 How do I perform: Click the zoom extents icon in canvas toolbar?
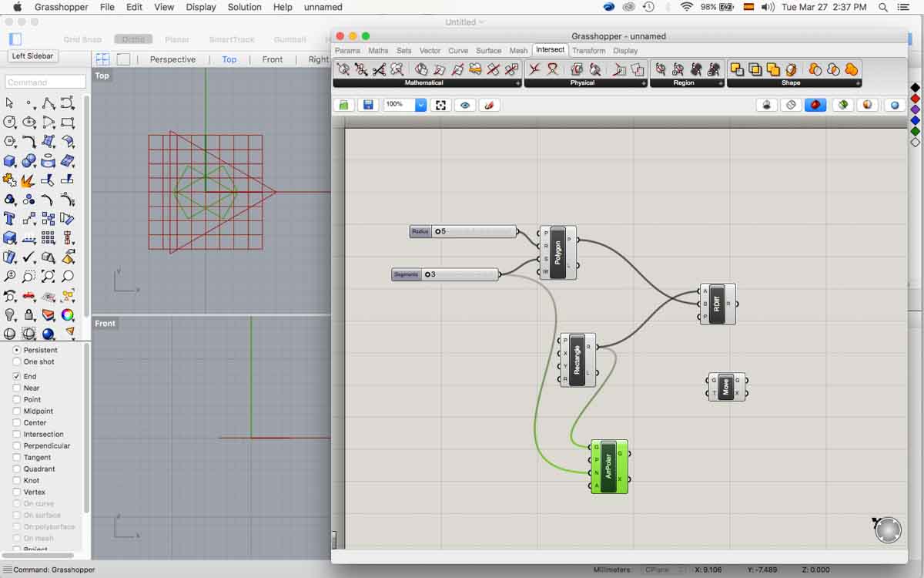point(440,105)
